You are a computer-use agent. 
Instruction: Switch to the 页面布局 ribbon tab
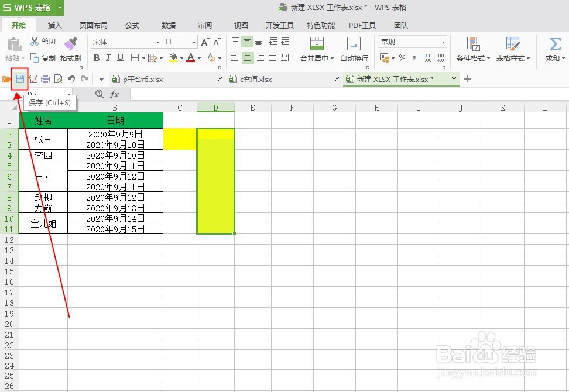coord(94,25)
